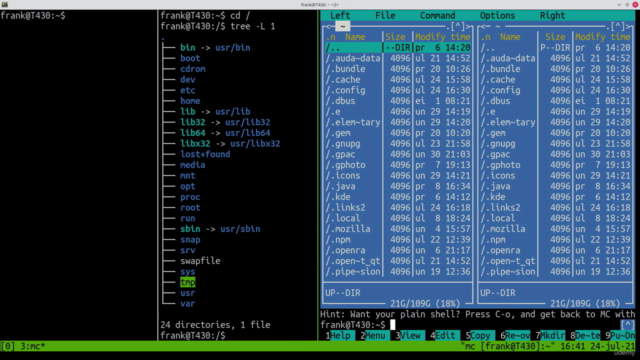
Task: Click the 3 View function key button
Action: pyautogui.click(x=410, y=336)
